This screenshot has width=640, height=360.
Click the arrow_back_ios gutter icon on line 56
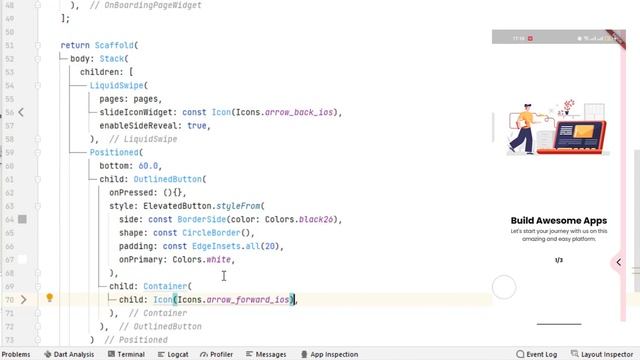21,112
